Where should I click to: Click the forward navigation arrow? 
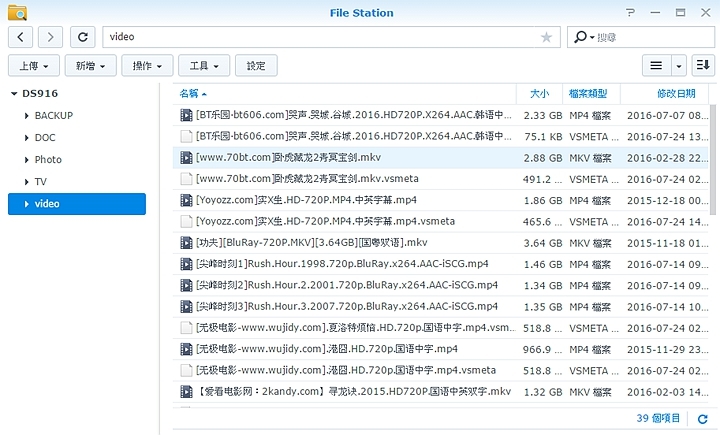(x=52, y=37)
